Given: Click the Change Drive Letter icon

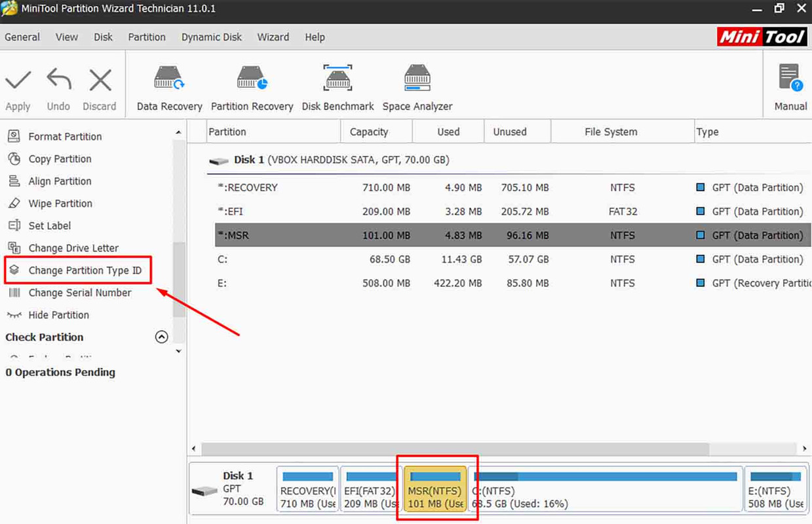Looking at the screenshot, I should click(14, 248).
